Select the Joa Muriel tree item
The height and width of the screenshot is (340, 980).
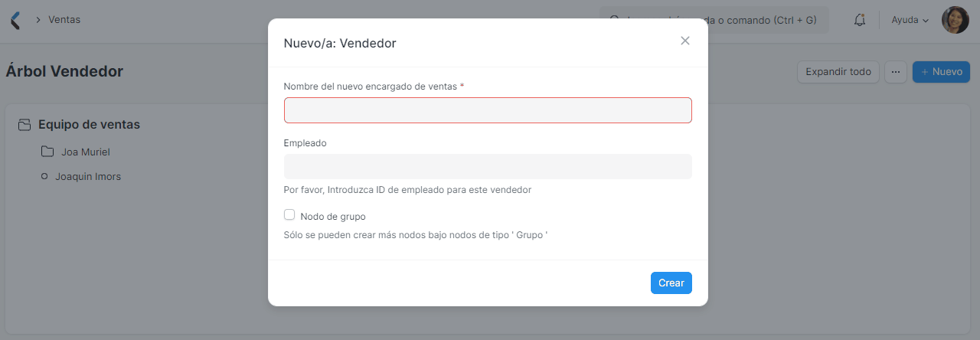(86, 152)
